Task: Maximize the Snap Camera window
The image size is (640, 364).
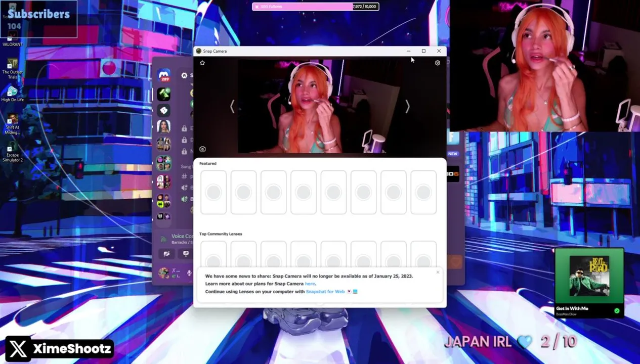Action: [x=423, y=51]
